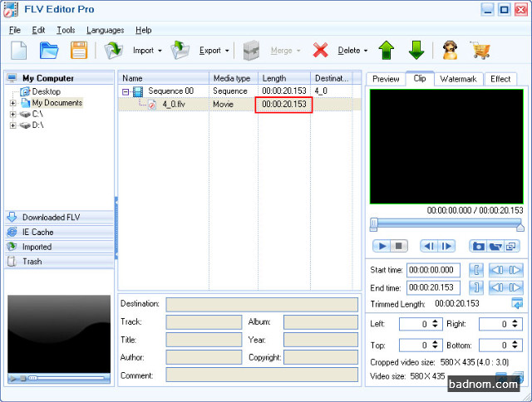
Task: Set start mark with the left bracket icon
Action: 476,270
